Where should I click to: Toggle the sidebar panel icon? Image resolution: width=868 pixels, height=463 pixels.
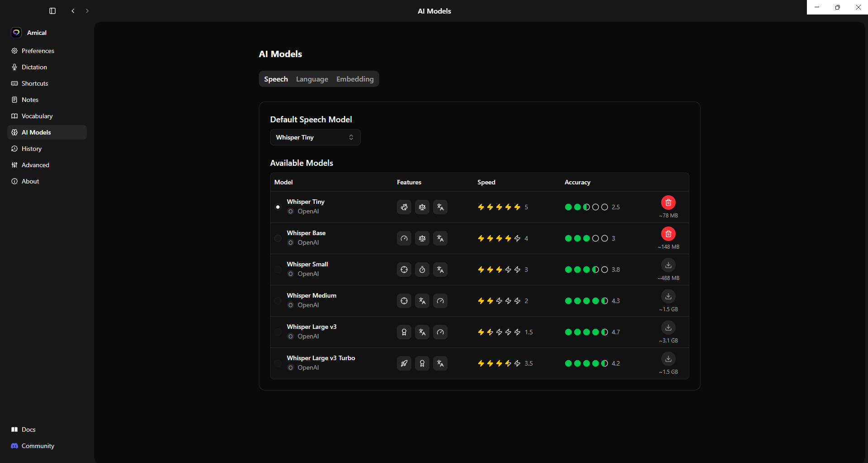click(x=52, y=11)
